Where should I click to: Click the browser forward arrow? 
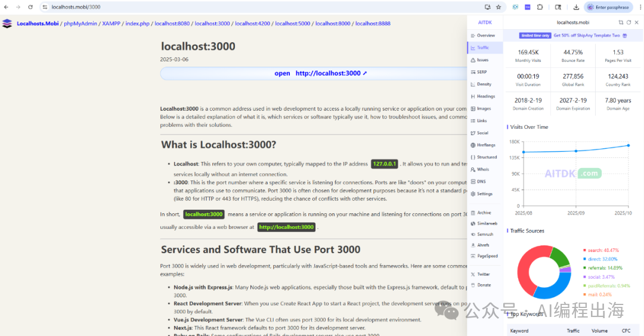pos(18,7)
